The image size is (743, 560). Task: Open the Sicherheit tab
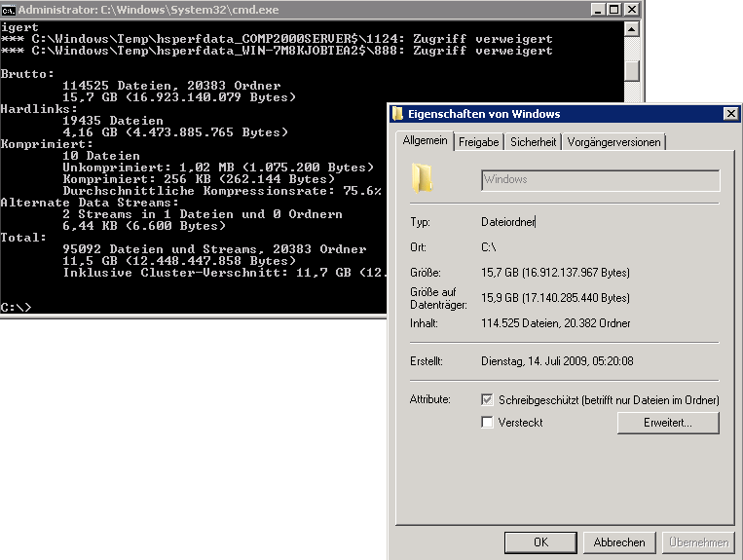click(x=533, y=142)
